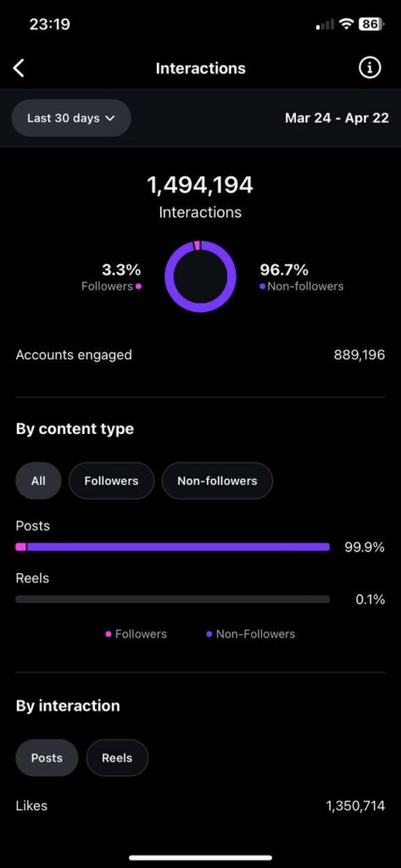Image resolution: width=401 pixels, height=868 pixels.
Task: Open the info circle icon
Action: coord(370,68)
